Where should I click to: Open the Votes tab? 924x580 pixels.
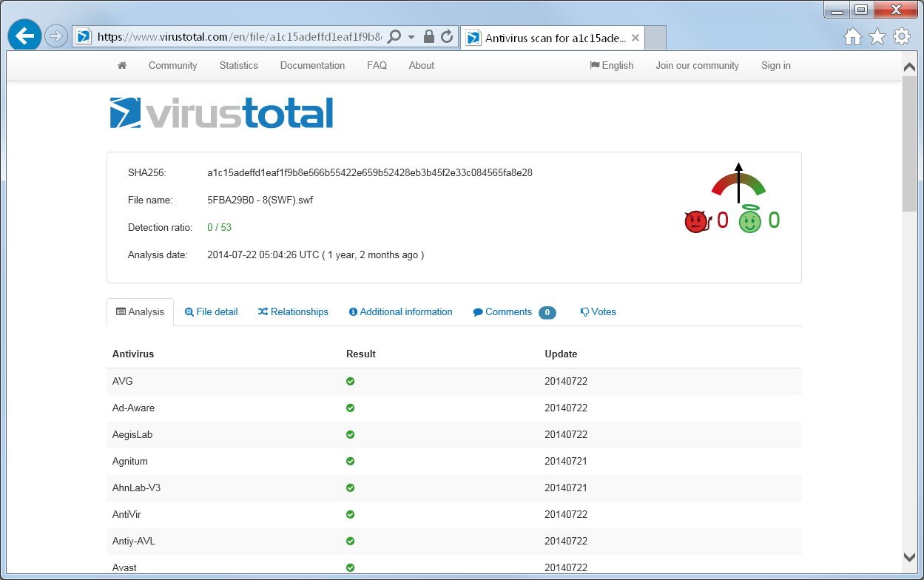click(x=598, y=312)
